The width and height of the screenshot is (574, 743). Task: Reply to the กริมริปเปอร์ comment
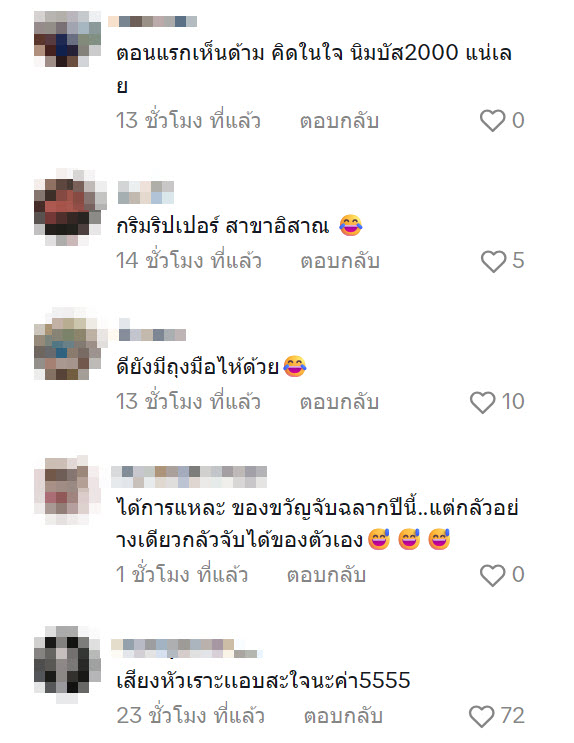[x=340, y=261]
